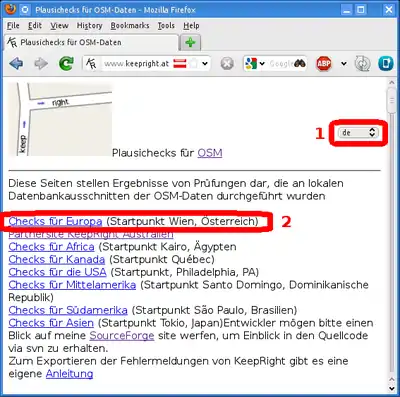This screenshot has width=400, height=397.
Task: Follow the SourceForge link
Action: pyautogui.click(x=122, y=335)
